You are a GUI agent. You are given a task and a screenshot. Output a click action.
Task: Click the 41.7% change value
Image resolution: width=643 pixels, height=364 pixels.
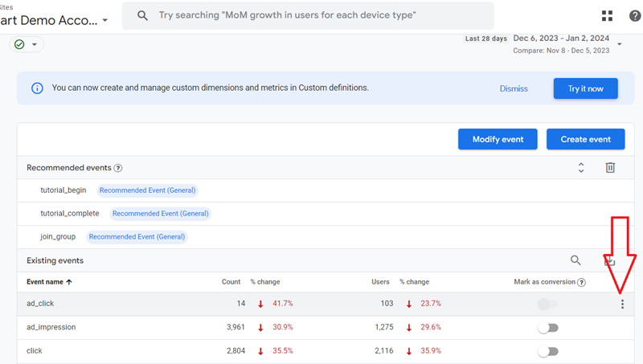pyautogui.click(x=283, y=304)
